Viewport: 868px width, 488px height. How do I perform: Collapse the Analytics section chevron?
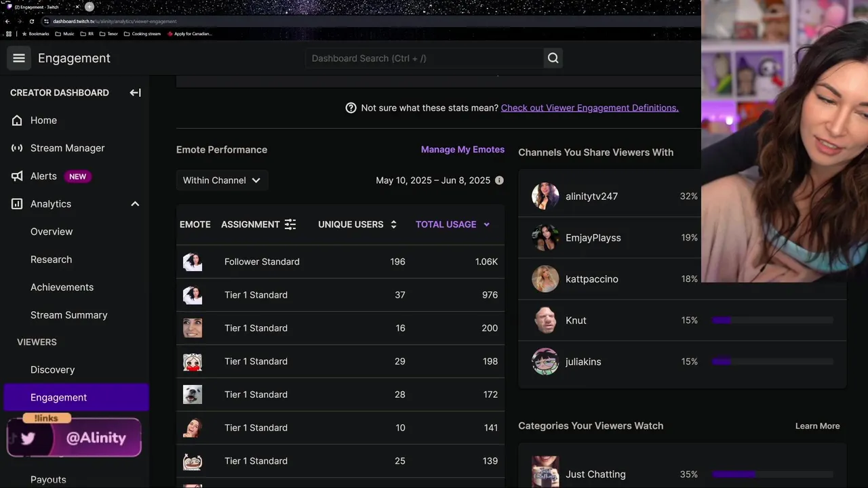[135, 204]
